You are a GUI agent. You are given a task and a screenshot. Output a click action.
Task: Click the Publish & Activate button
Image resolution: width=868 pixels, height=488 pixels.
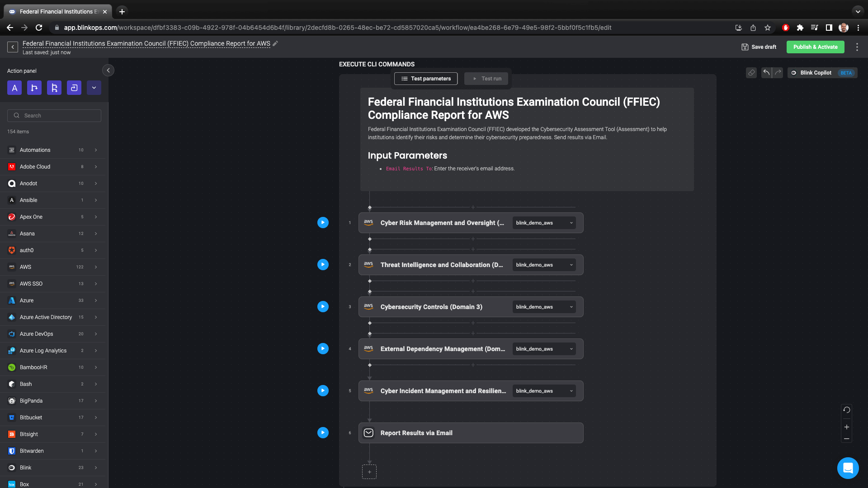tap(815, 47)
